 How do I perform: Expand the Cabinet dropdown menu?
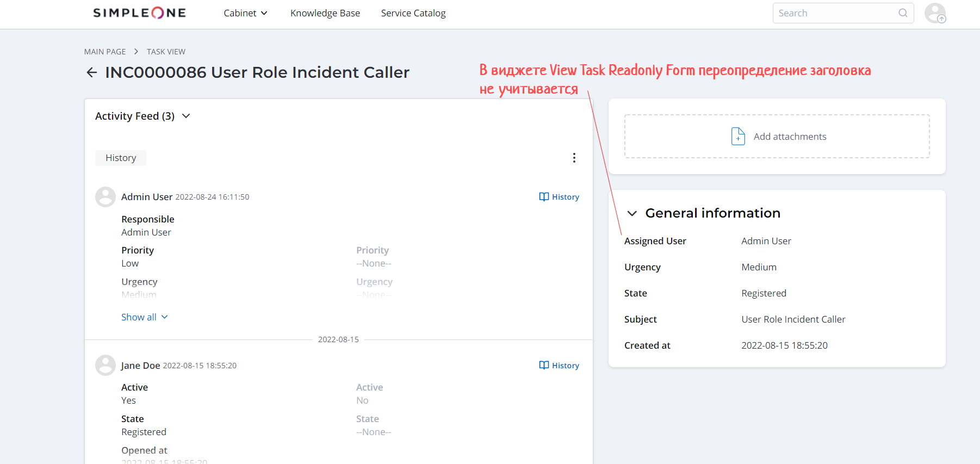[x=245, y=13]
